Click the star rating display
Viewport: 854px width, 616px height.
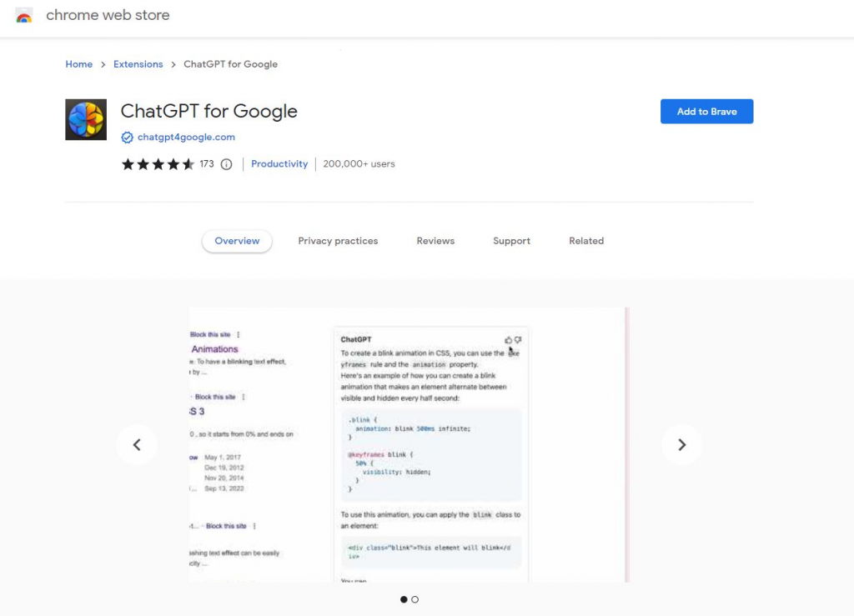(x=158, y=164)
